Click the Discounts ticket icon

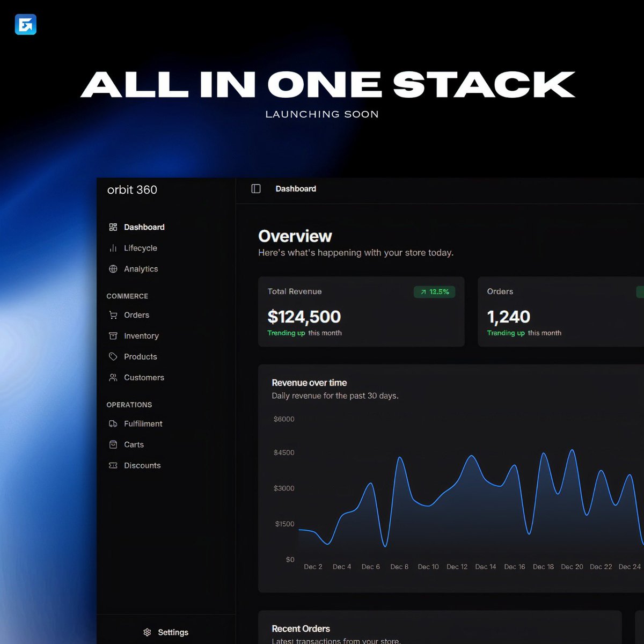(113, 465)
